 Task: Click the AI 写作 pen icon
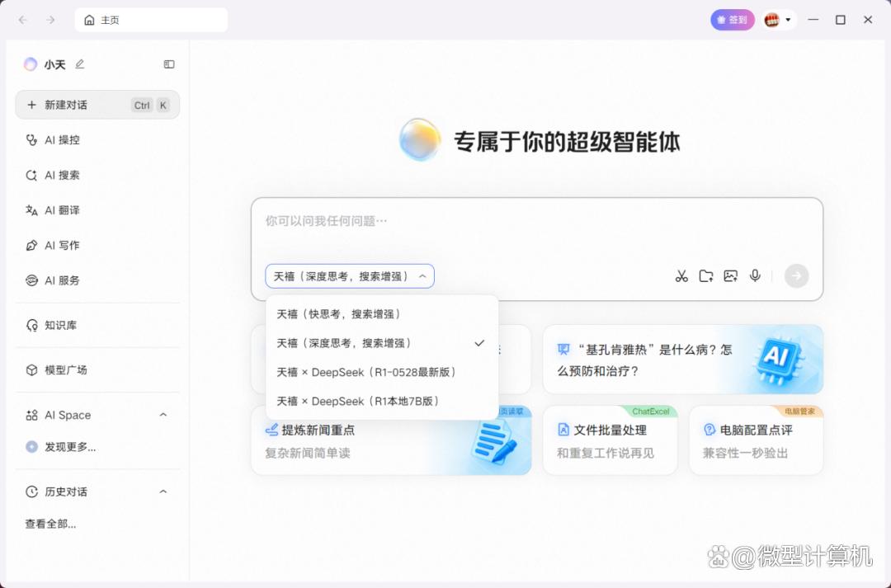tap(31, 246)
